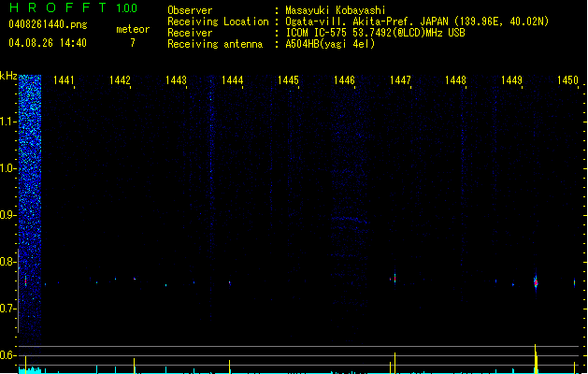Click the faint arc echo near 1446
Image resolution: width=588 pixels, height=374 pixels.
click(350, 219)
